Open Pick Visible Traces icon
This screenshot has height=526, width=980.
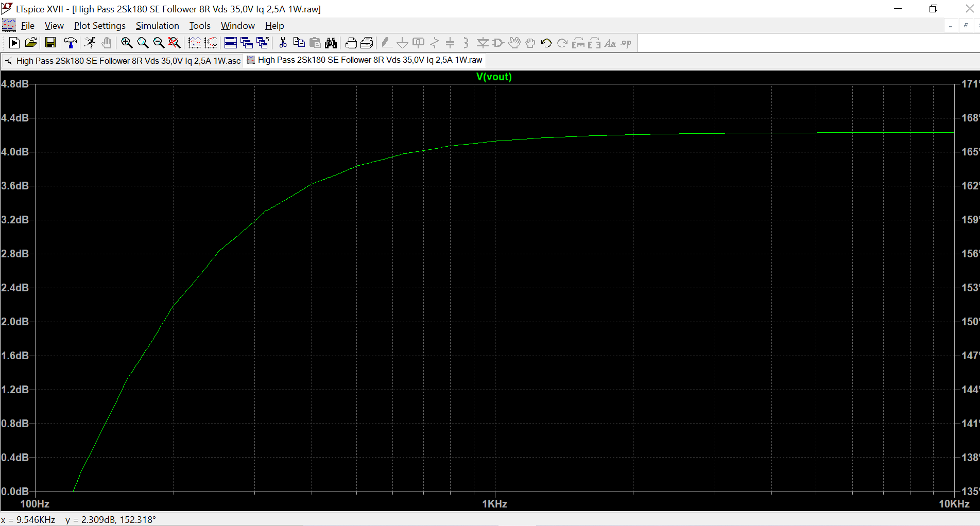(211, 43)
